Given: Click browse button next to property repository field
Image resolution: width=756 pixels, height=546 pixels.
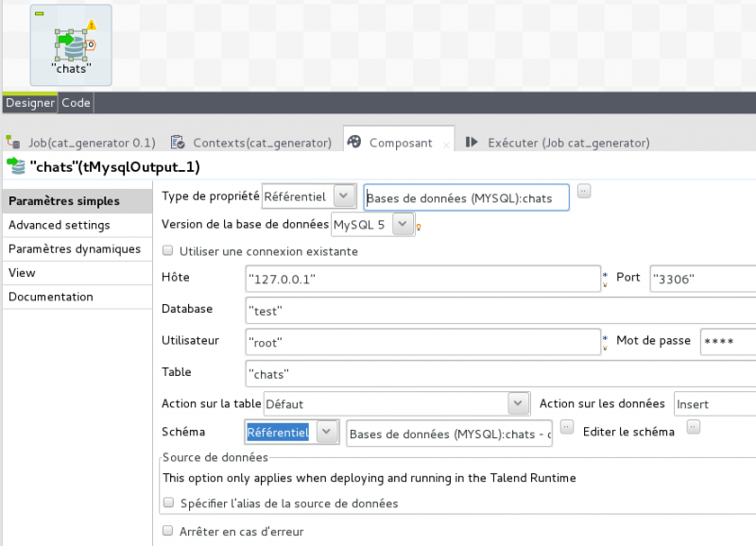Looking at the screenshot, I should point(584,192).
